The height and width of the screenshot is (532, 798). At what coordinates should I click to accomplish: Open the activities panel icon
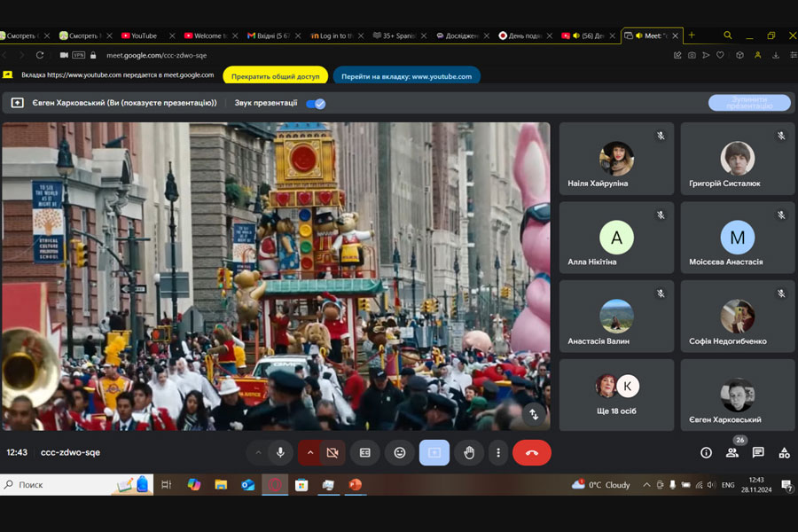point(784,452)
